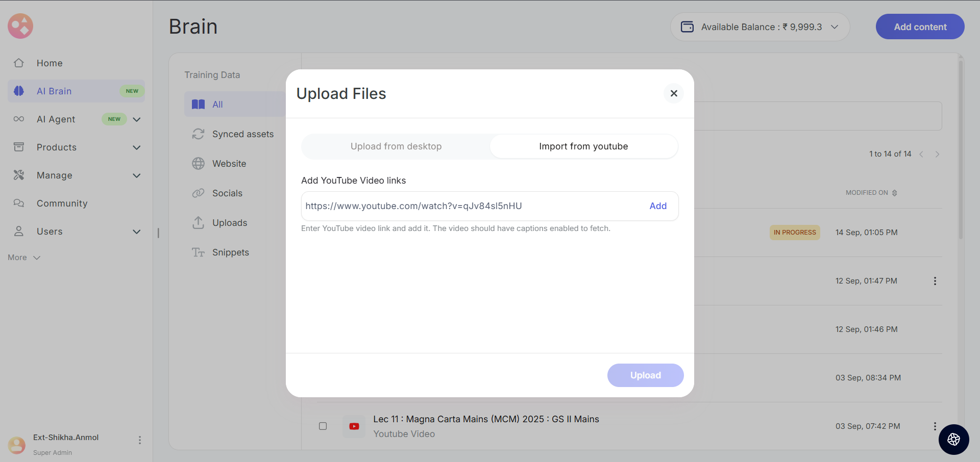980x462 pixels.
Task: Click the "1 to 14 of 14" pagination text
Action: (x=890, y=154)
